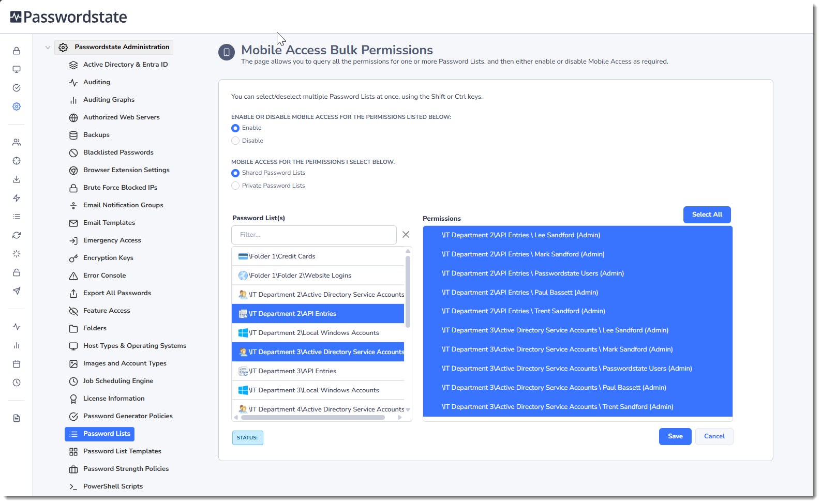
Task: Open Password Generator Policies menu item
Action: click(x=128, y=416)
